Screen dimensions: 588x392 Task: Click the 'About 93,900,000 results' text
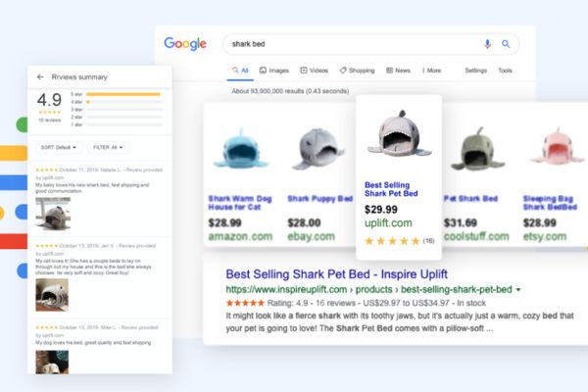(x=290, y=91)
